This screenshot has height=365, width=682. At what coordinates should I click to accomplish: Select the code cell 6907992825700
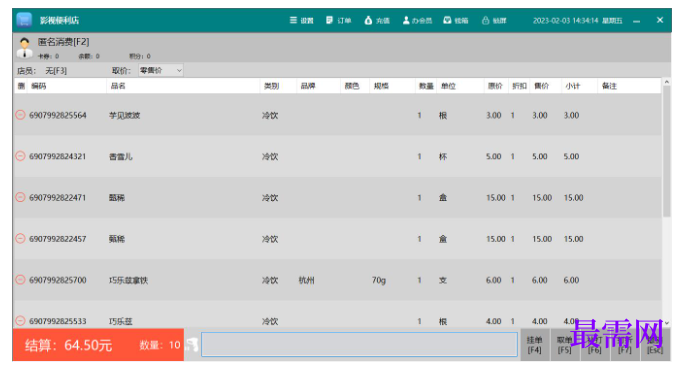[58, 280]
